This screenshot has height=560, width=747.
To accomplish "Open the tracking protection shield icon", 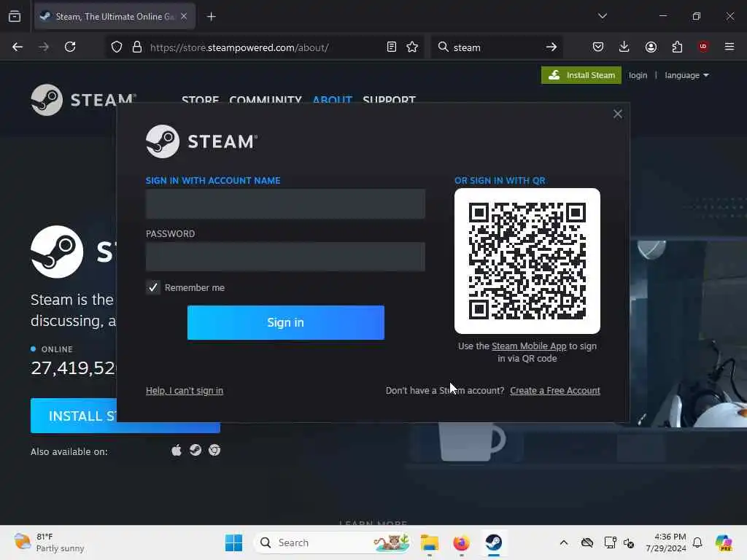I will tap(117, 47).
